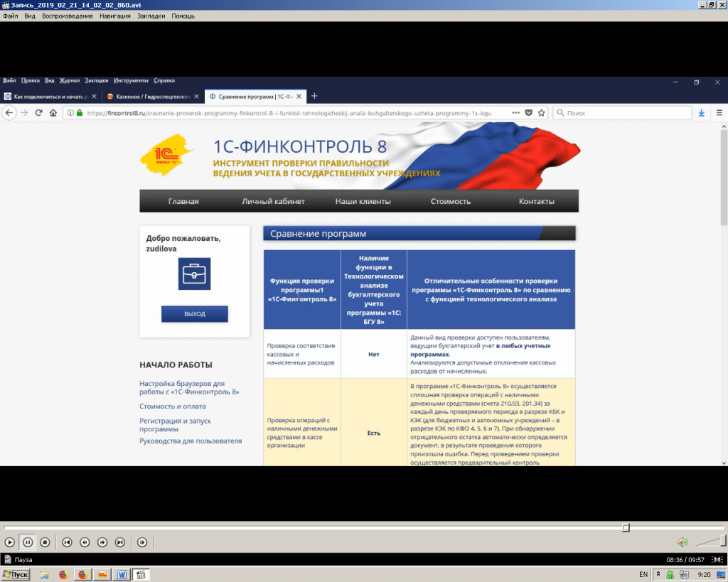
Task: Click the browser Back arrow
Action: pos(9,113)
